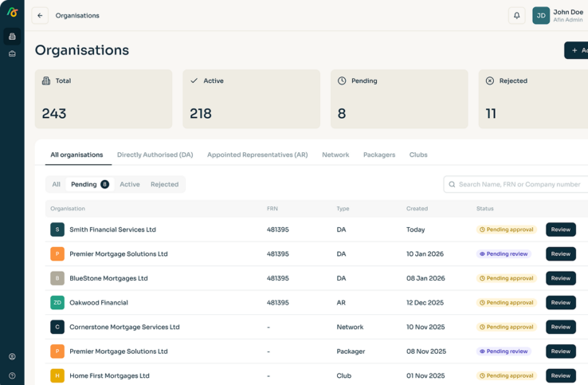Click the Created column header

click(417, 209)
